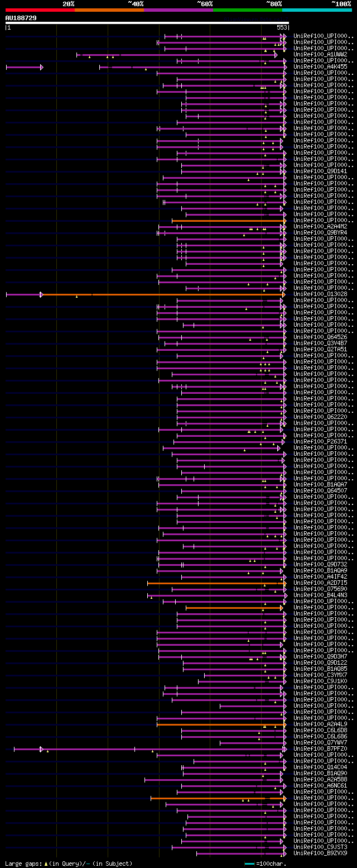Viewport: 357px width, 868px height.
Task: Click the alignment bar for Q7YWV7
Action: coord(252,743)
